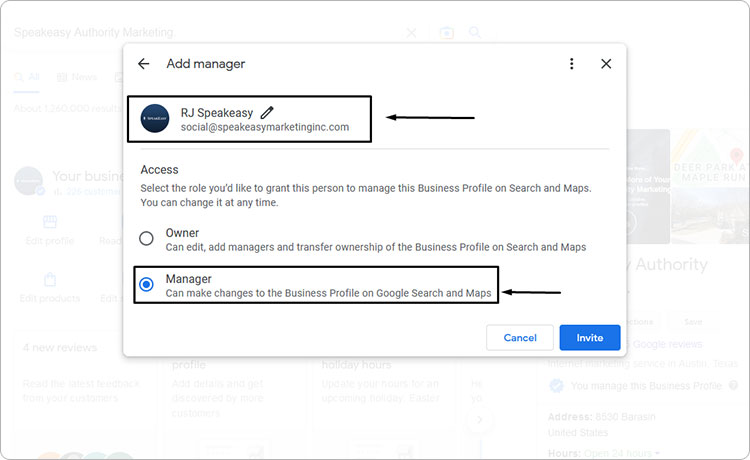Switch to the All results tab

point(27,77)
